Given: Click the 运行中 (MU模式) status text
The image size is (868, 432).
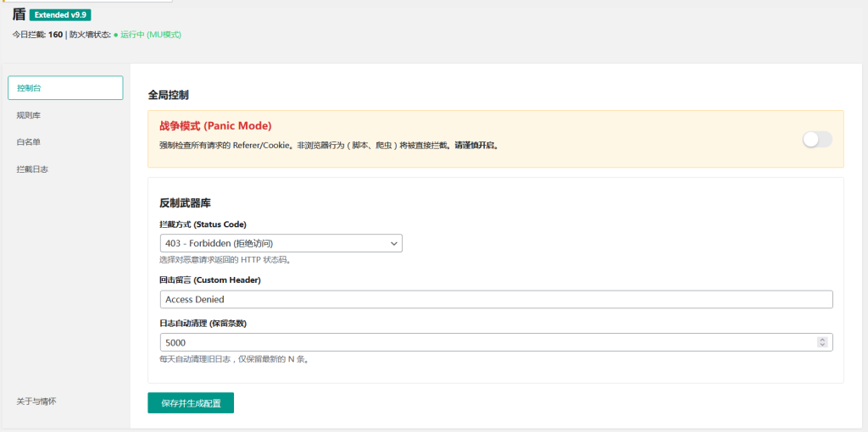Looking at the screenshot, I should pos(151,35).
